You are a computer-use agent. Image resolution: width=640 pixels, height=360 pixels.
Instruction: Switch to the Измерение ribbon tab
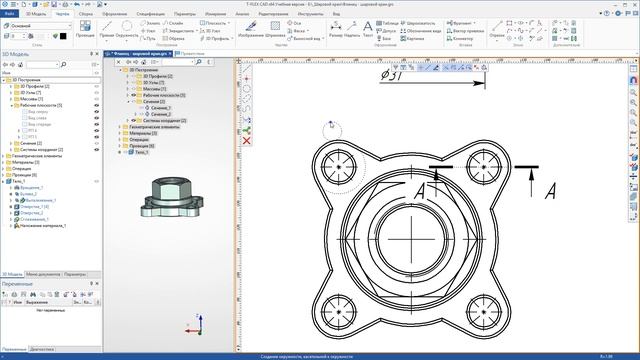point(215,13)
